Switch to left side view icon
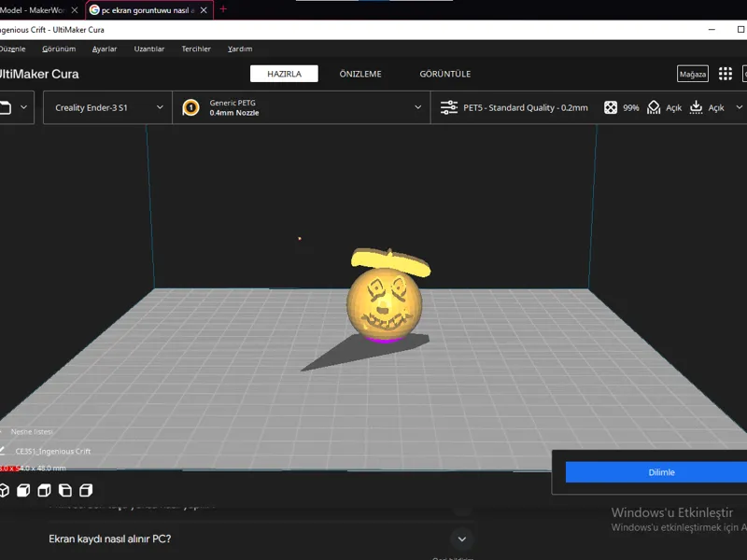Viewport: 747px width, 560px height. pyautogui.click(x=65, y=490)
